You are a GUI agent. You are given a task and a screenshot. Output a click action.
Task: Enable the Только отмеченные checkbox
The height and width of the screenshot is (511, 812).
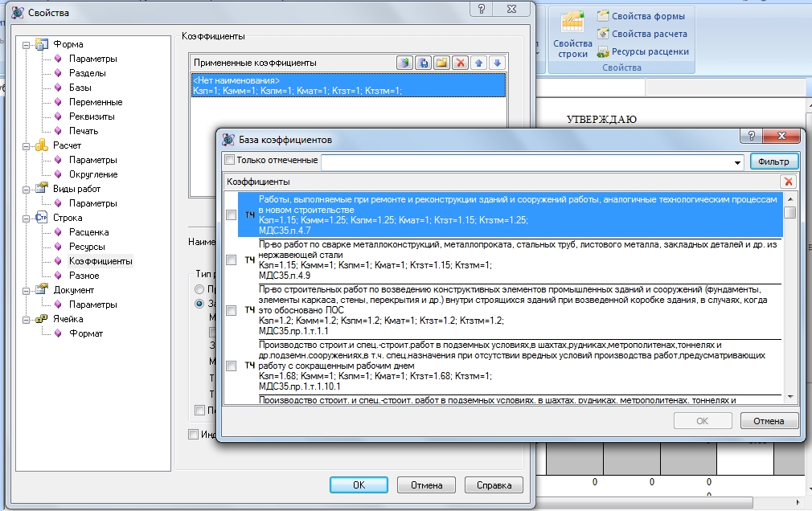[x=230, y=161]
